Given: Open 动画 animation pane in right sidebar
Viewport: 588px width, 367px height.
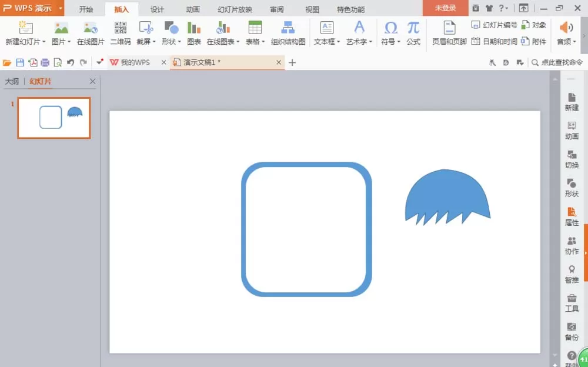Looking at the screenshot, I should pos(572,130).
